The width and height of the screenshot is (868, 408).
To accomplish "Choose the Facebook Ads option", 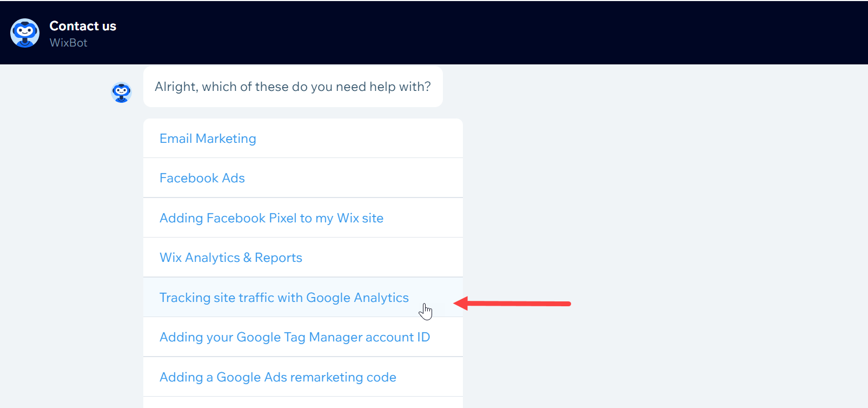I will click(x=303, y=178).
